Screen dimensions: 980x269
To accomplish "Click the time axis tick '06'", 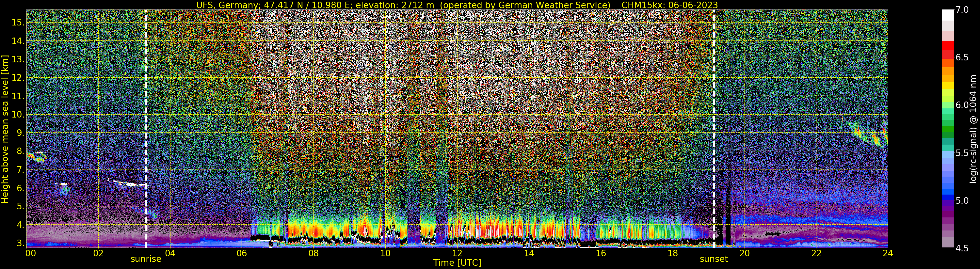I will click(242, 253).
